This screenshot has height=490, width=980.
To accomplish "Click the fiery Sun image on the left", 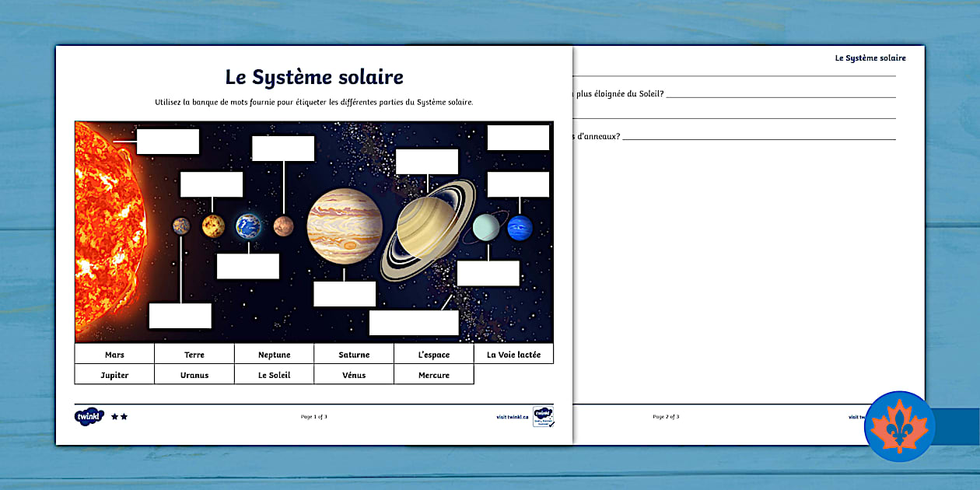I will [107, 226].
